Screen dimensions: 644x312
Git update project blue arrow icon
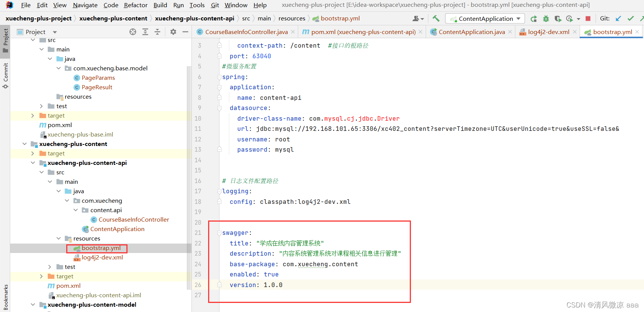(x=618, y=19)
